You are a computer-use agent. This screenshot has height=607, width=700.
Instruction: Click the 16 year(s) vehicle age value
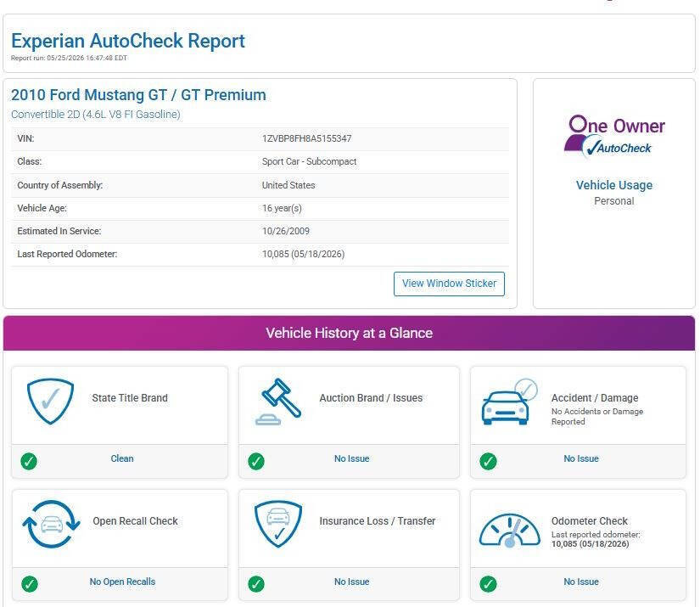pos(282,208)
